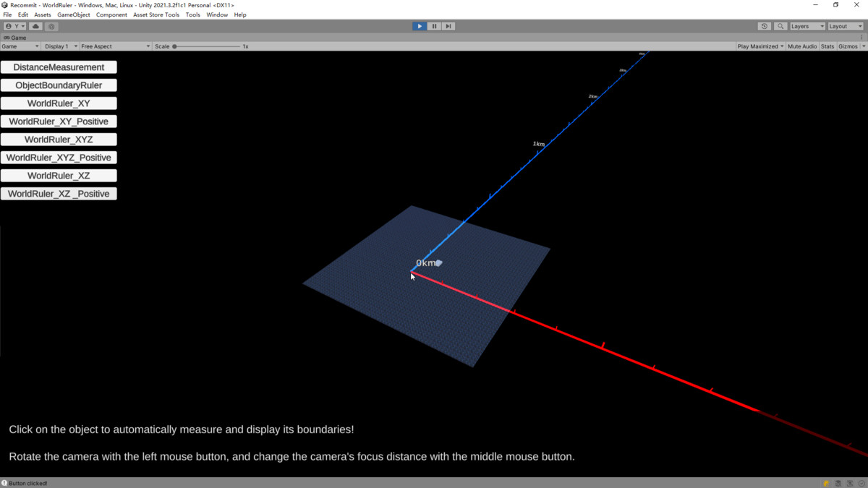Expand the Display 1 dropdown
This screenshot has width=868, height=488.
tap(60, 46)
